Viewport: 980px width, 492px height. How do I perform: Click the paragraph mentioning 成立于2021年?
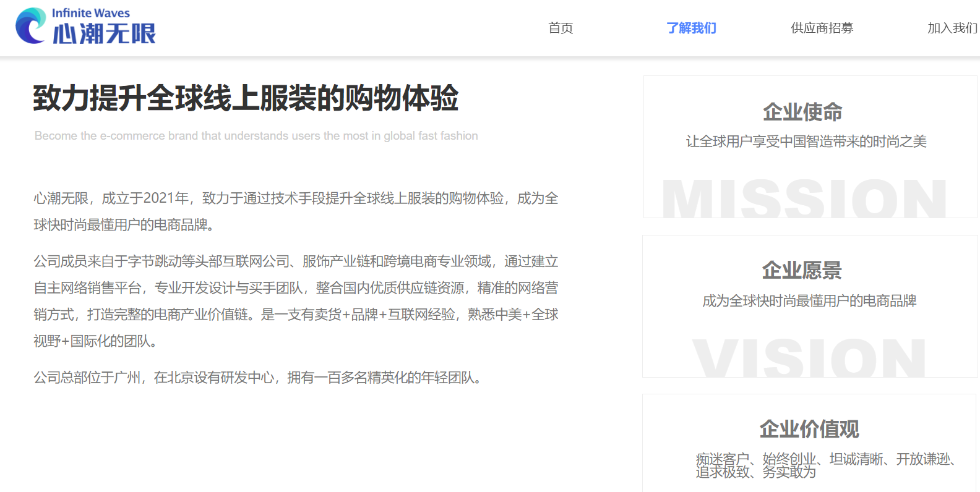click(x=296, y=211)
